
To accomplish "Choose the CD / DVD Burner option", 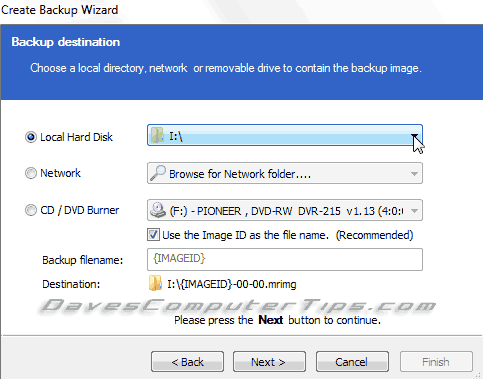I will [31, 210].
